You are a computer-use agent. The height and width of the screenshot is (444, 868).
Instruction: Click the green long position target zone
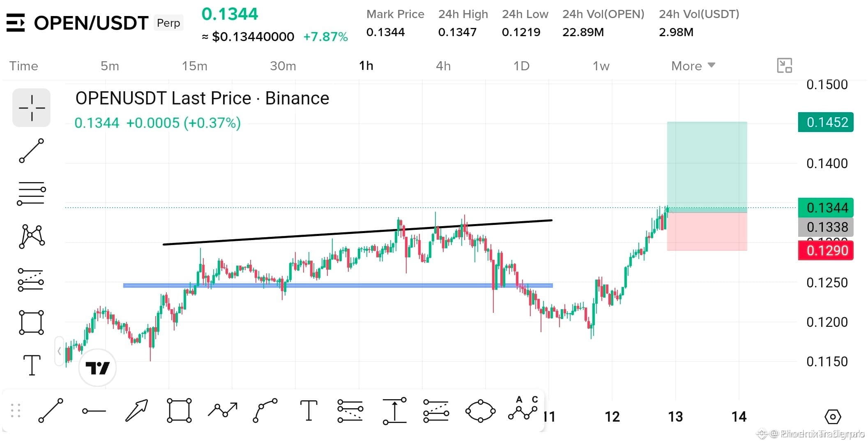[707, 167]
